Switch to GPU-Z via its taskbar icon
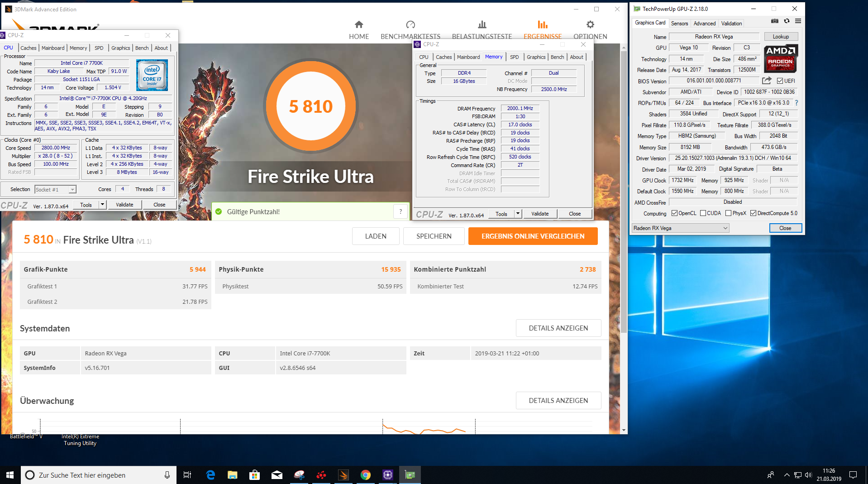 (410, 475)
